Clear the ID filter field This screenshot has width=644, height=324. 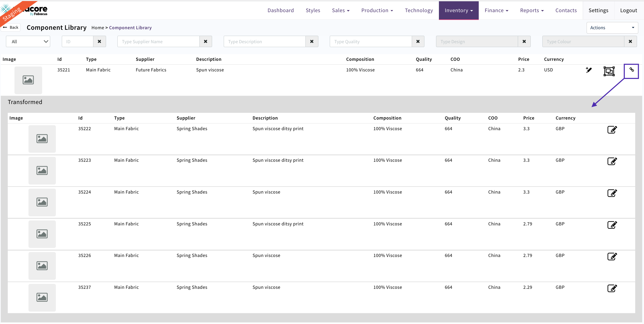pos(99,41)
